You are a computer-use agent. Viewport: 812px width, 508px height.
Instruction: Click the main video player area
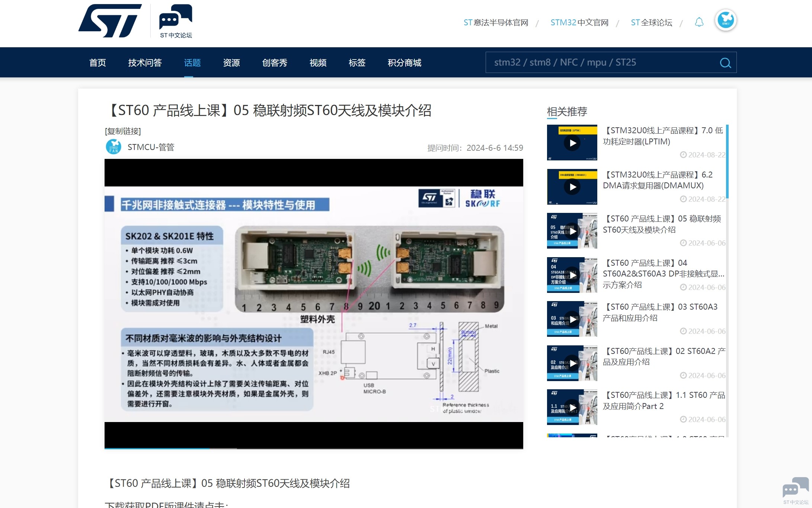point(314,304)
